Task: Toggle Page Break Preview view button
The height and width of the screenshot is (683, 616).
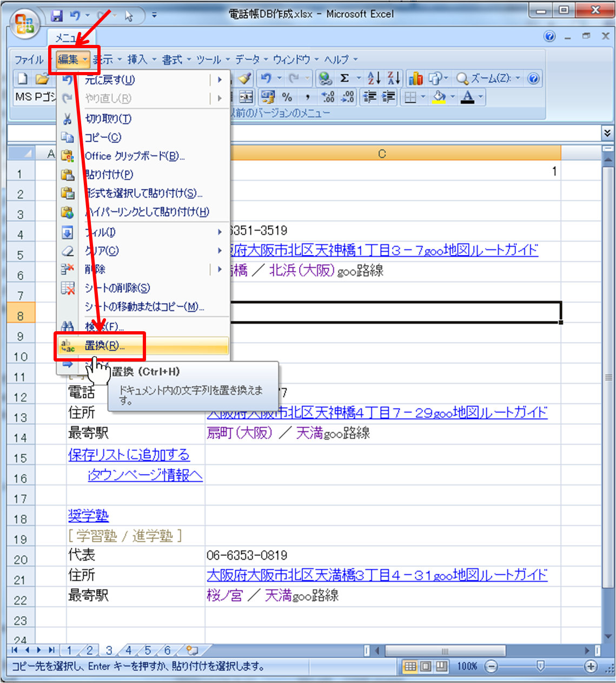Action: [441, 666]
